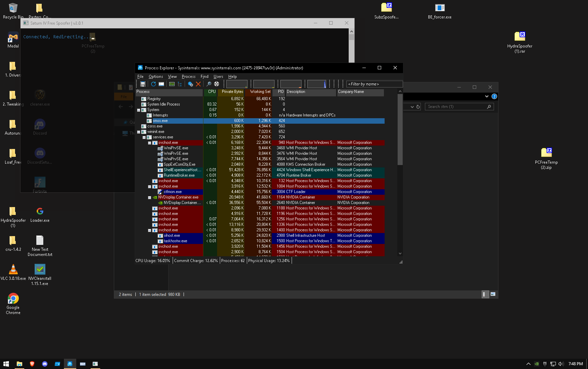
Task: Click the Show Process Tree icon
Action: [x=180, y=84]
